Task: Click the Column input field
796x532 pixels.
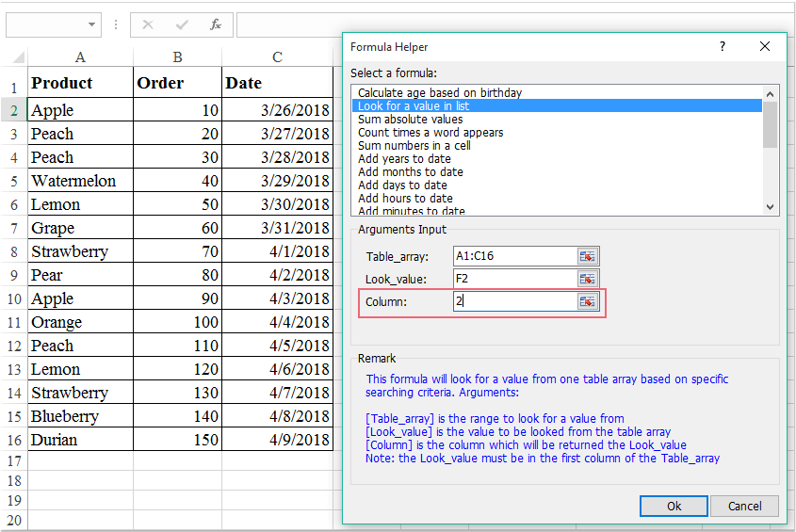Action: pos(514,301)
